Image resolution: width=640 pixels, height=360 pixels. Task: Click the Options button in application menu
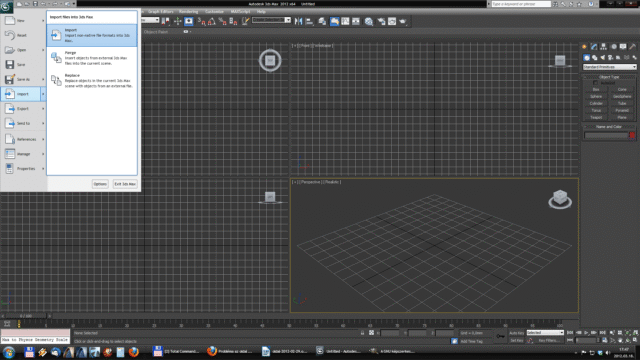pyautogui.click(x=100, y=184)
